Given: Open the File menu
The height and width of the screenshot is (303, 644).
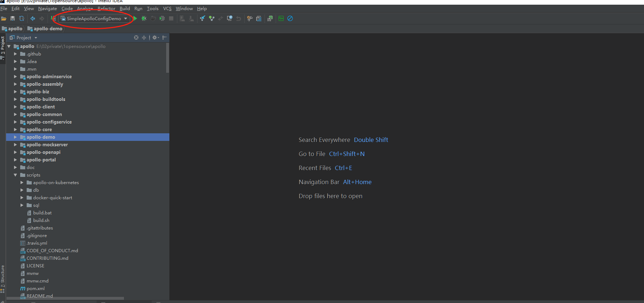Looking at the screenshot, I should [x=4, y=9].
